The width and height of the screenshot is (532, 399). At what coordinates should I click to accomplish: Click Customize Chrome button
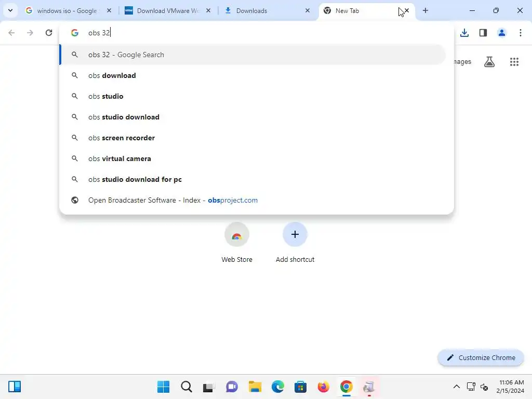pyautogui.click(x=481, y=357)
